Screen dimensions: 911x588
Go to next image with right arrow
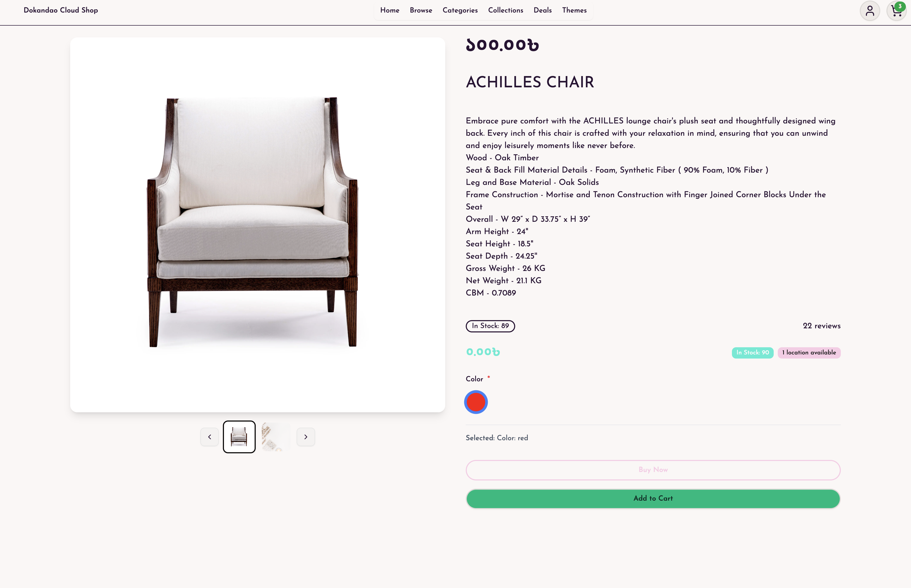click(x=306, y=437)
